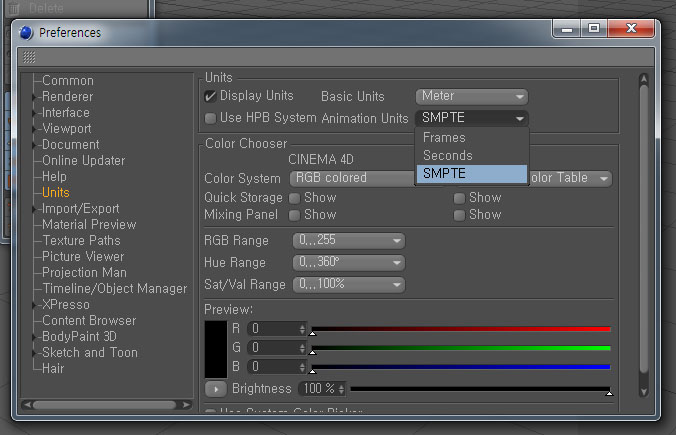Click the Brightness slider track
The height and width of the screenshot is (435, 676).
tap(480, 389)
